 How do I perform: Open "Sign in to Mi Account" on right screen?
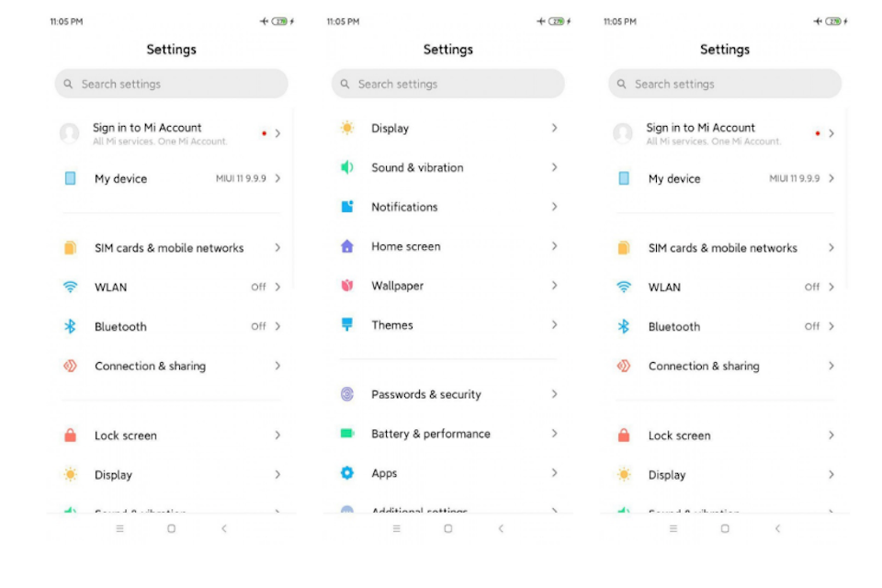coord(700,128)
